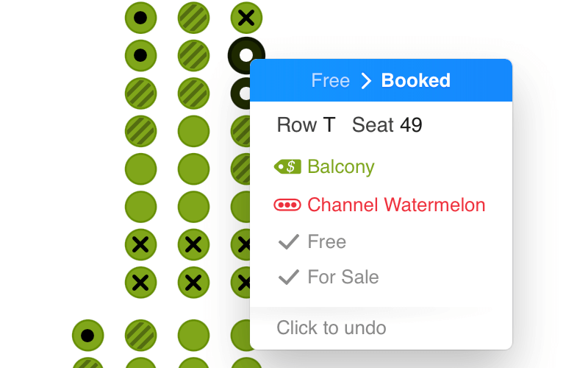The height and width of the screenshot is (368, 588).
Task: Select the lone dot seat left of the lower block
Action: [87, 336]
